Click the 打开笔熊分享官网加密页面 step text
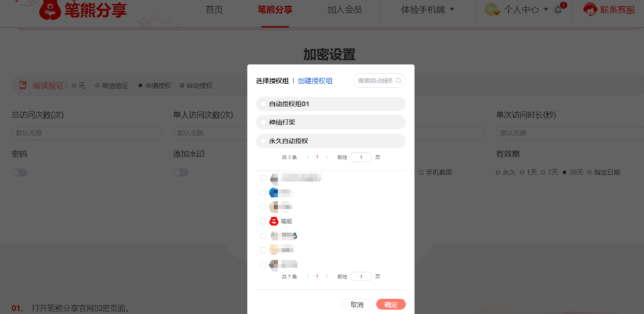 (x=80, y=309)
